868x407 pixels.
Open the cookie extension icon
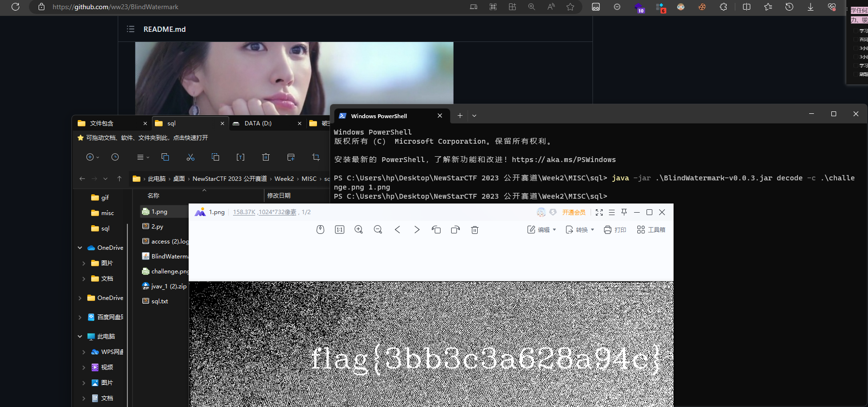pyautogui.click(x=702, y=7)
